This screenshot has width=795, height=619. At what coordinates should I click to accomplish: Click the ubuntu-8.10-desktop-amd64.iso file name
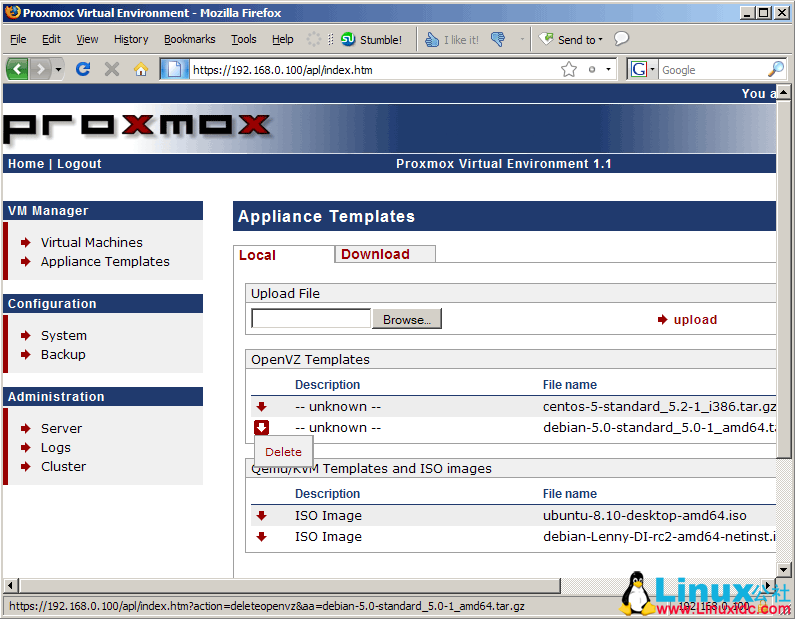[x=644, y=516]
